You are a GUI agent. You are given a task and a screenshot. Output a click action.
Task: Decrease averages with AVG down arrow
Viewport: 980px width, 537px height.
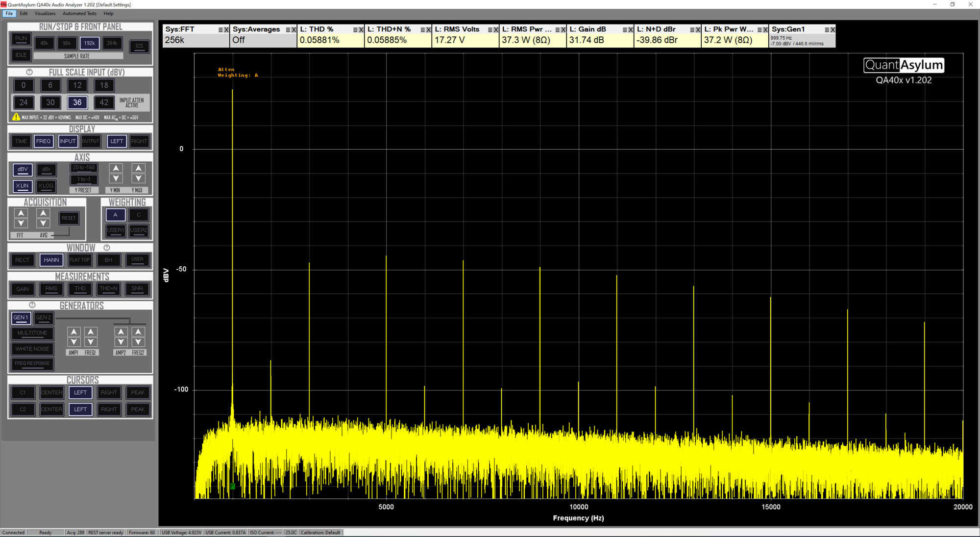(x=43, y=223)
